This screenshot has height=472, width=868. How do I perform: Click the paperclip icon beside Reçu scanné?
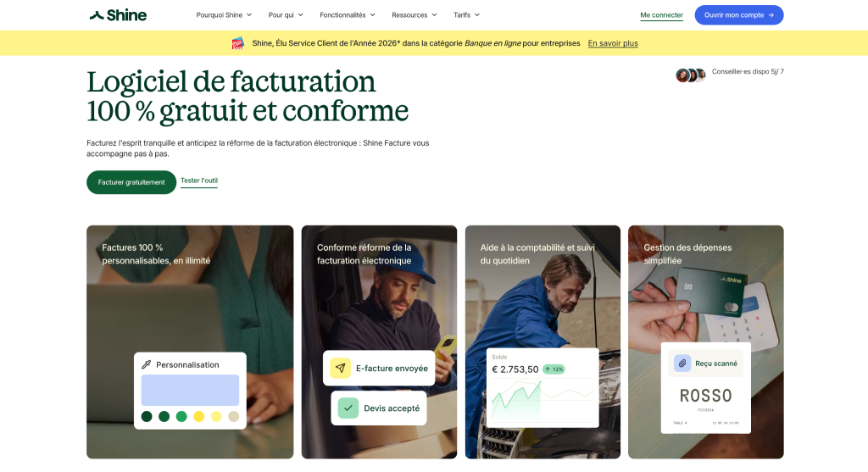coord(682,363)
